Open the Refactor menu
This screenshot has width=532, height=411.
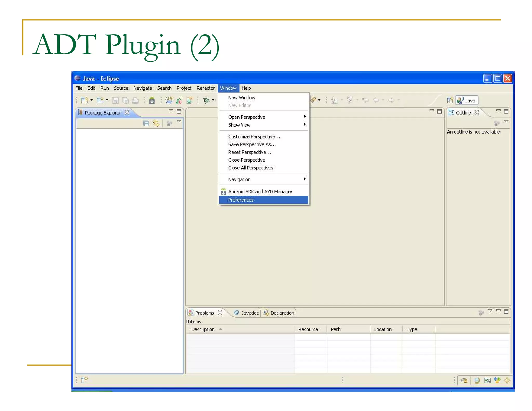click(205, 88)
